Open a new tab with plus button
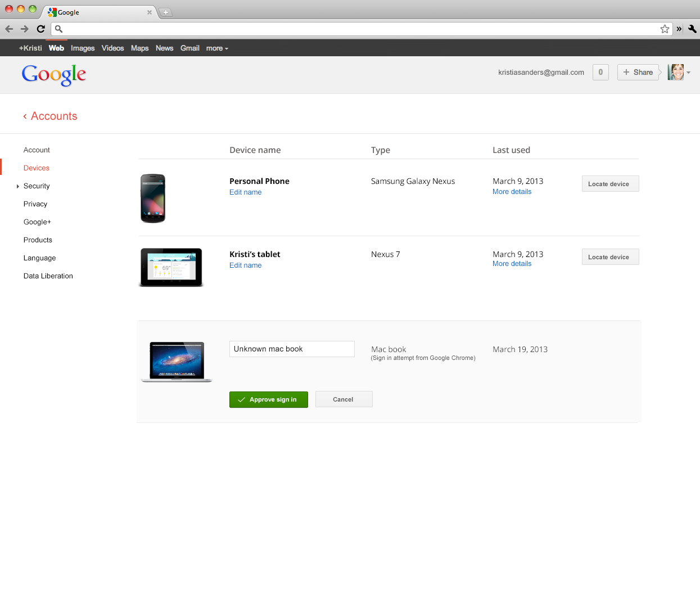700x599 pixels. (x=166, y=12)
